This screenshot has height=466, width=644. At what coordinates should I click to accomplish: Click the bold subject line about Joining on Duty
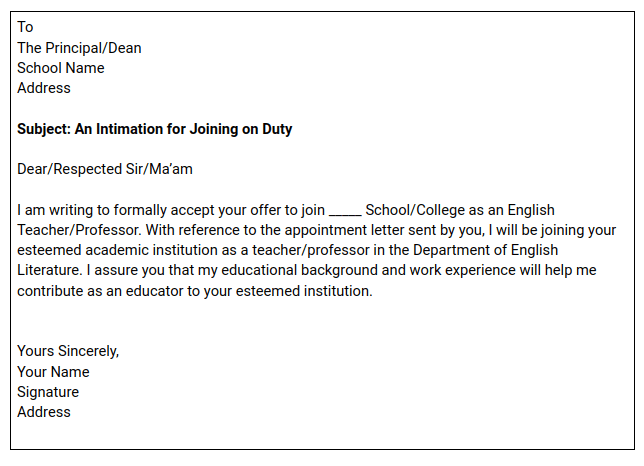pyautogui.click(x=154, y=129)
